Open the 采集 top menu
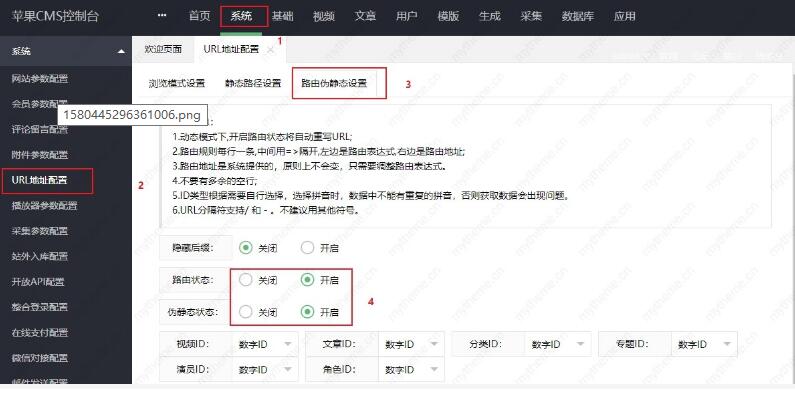This screenshot has width=795, height=398. click(531, 16)
